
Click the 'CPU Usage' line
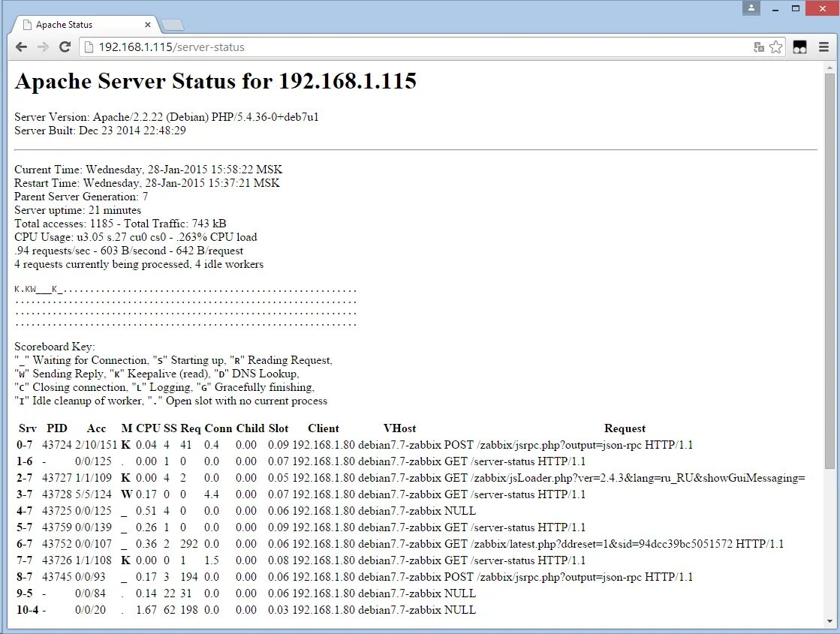(136, 236)
